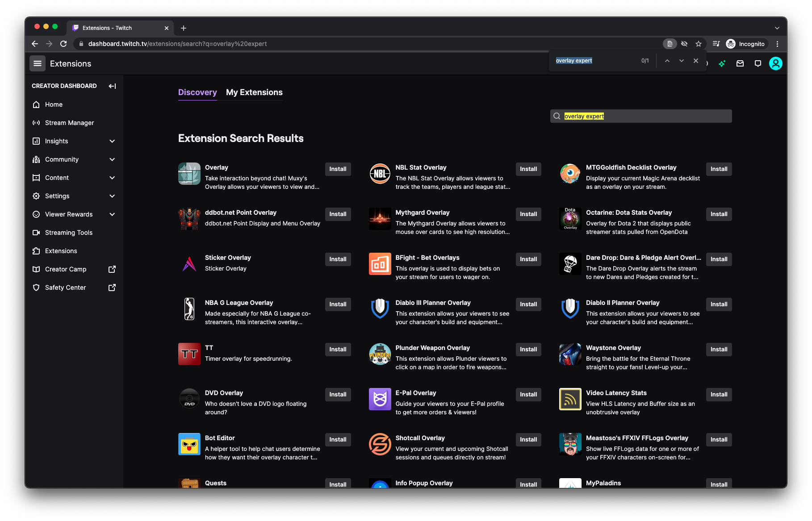Open the Video Latency Stats icon

[x=570, y=399]
